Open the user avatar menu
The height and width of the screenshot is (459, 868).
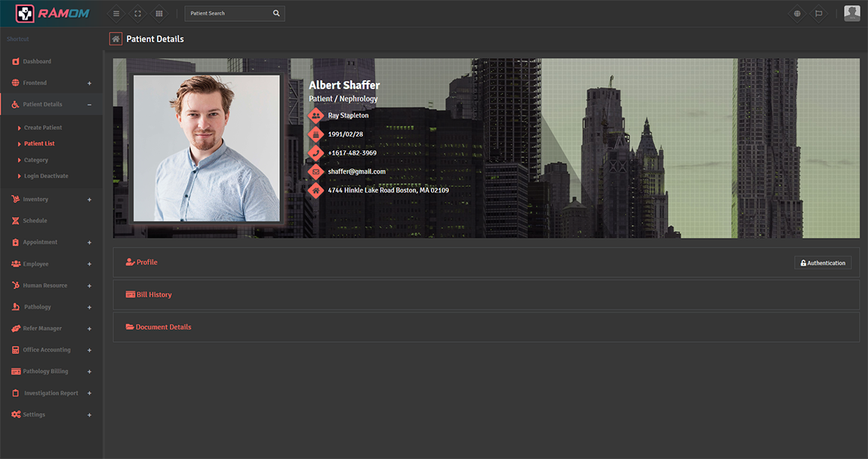click(x=851, y=14)
